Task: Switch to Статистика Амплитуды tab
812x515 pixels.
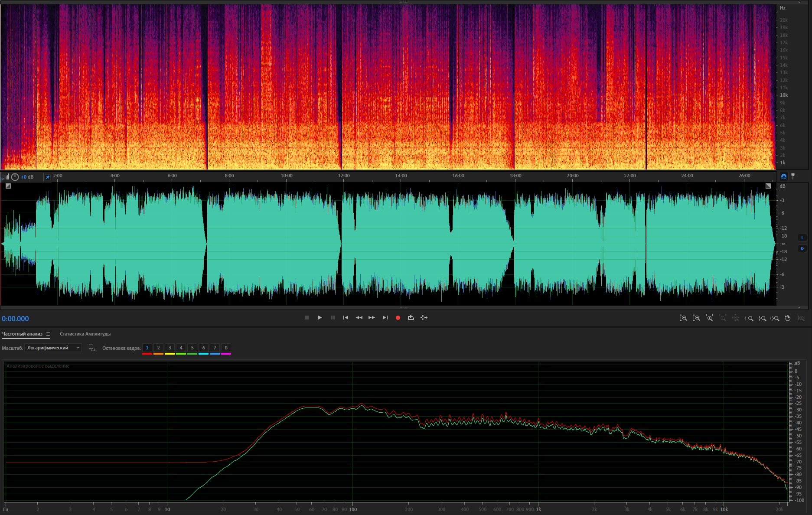Action: [85, 334]
